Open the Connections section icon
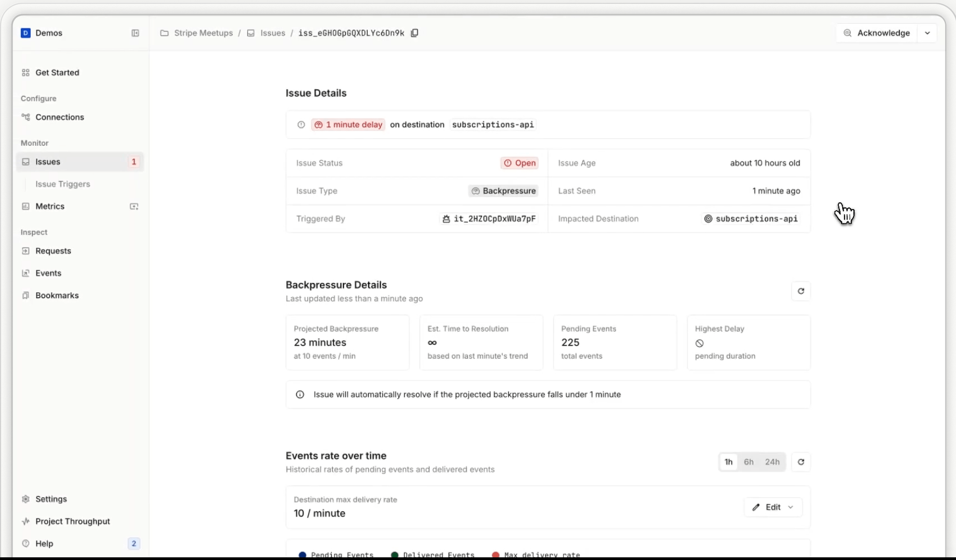956x560 pixels. [x=26, y=117]
